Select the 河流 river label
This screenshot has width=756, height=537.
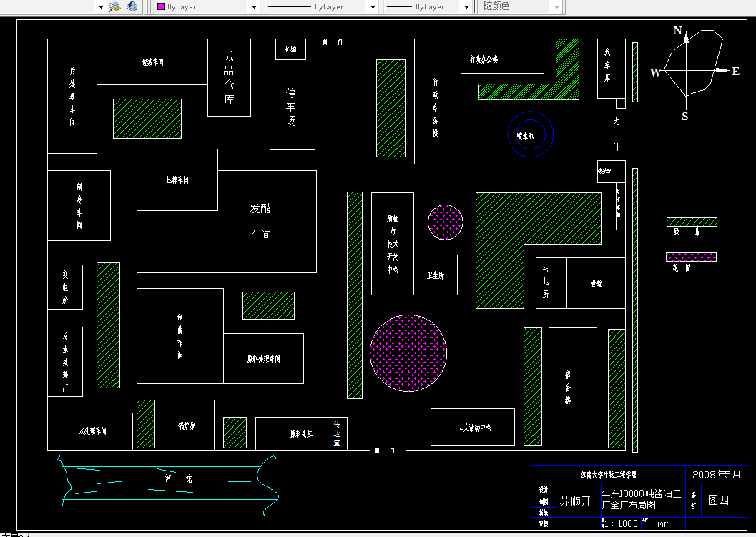tap(178, 478)
